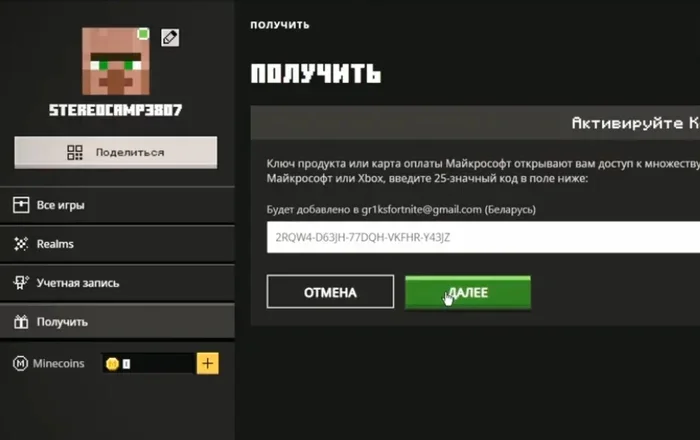Click the green online status indicator

[143, 34]
